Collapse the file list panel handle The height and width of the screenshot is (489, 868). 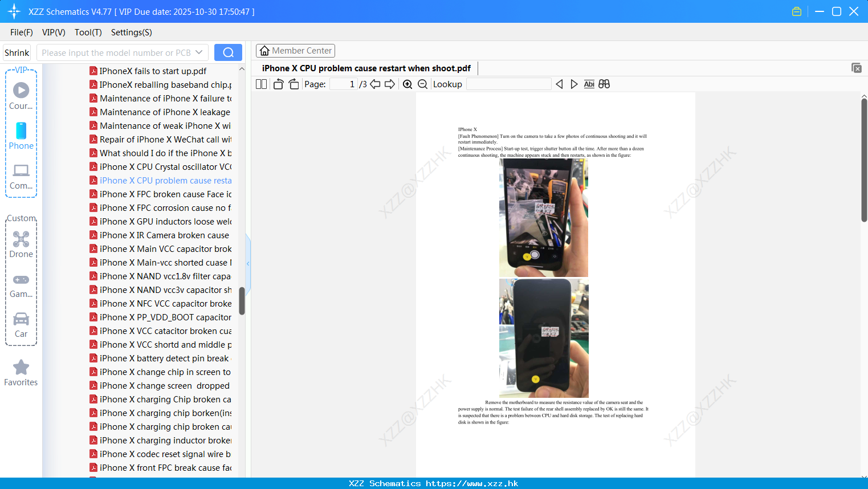pyautogui.click(x=248, y=263)
